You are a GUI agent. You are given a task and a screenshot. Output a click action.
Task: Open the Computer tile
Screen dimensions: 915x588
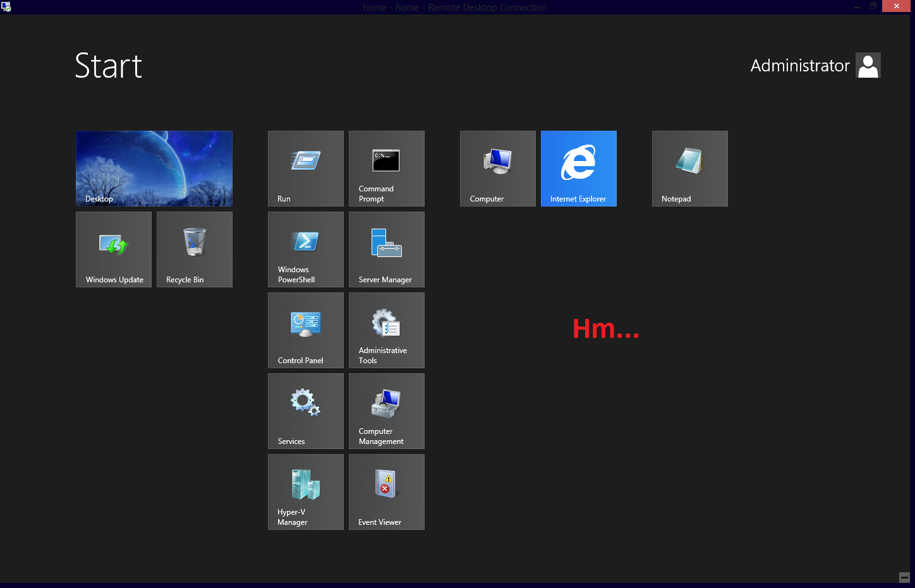point(498,169)
